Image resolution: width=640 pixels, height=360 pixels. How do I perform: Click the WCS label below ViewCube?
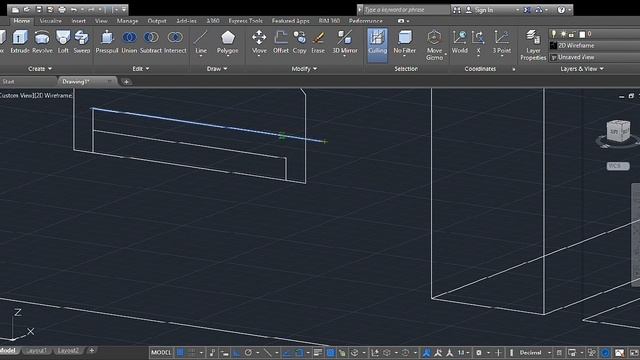pos(618,166)
